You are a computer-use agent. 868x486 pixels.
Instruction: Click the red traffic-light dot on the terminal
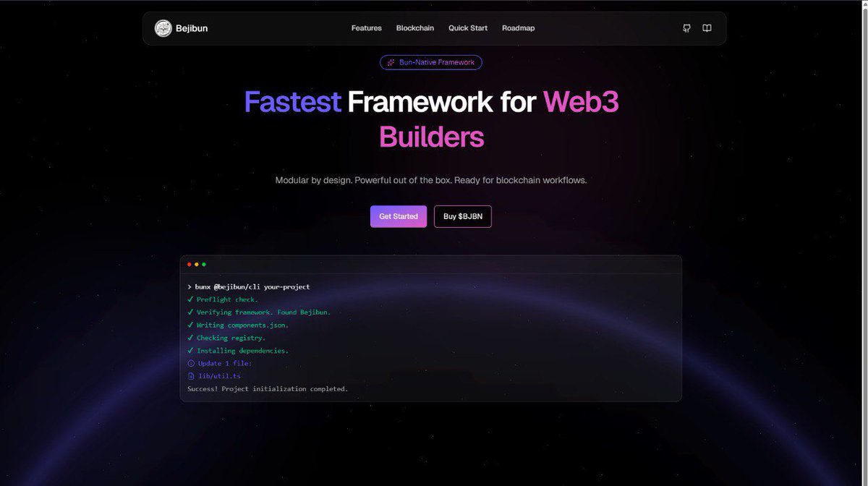click(x=189, y=265)
